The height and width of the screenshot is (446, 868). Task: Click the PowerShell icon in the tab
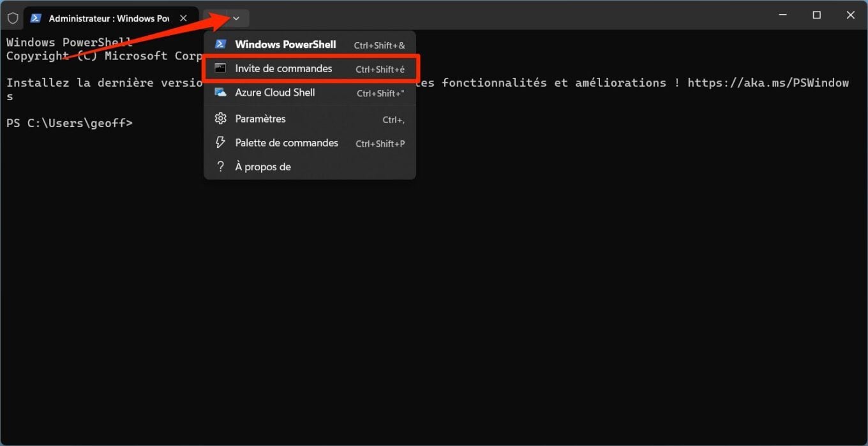coord(36,19)
